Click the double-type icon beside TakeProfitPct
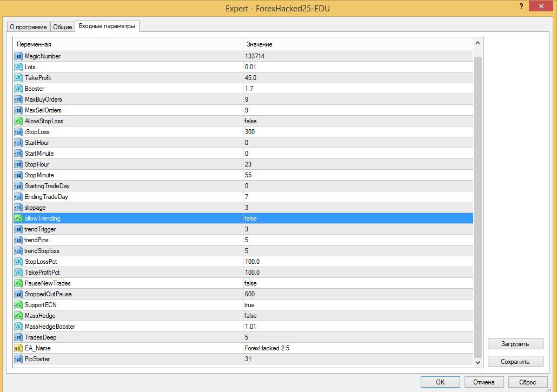The image size is (557, 392). click(x=18, y=273)
